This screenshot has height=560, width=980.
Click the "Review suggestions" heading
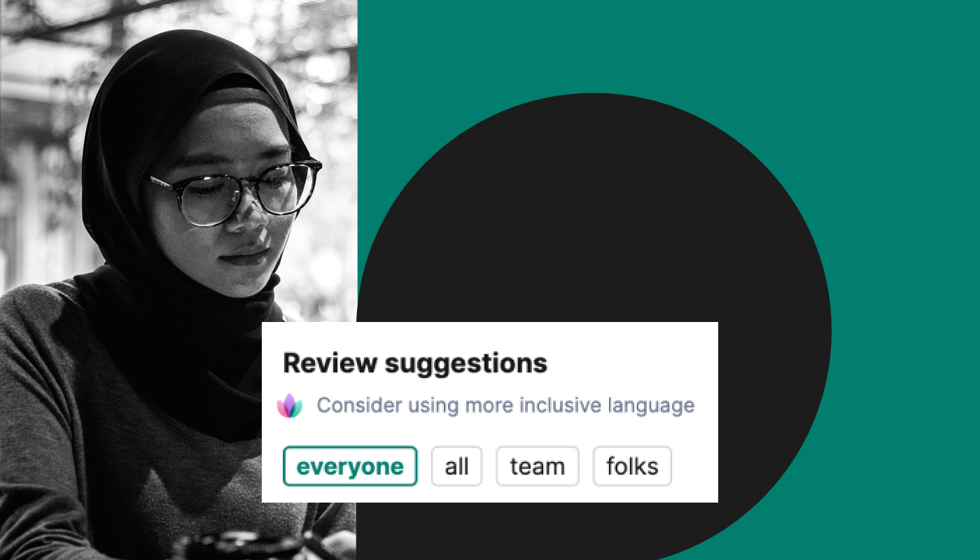415,363
